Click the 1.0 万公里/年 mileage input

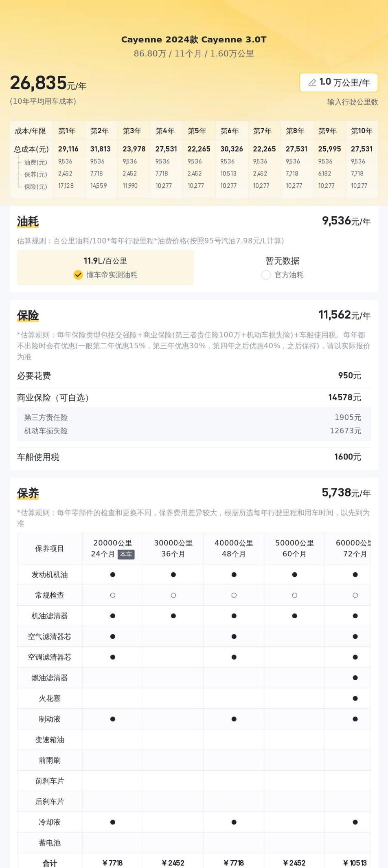click(339, 83)
